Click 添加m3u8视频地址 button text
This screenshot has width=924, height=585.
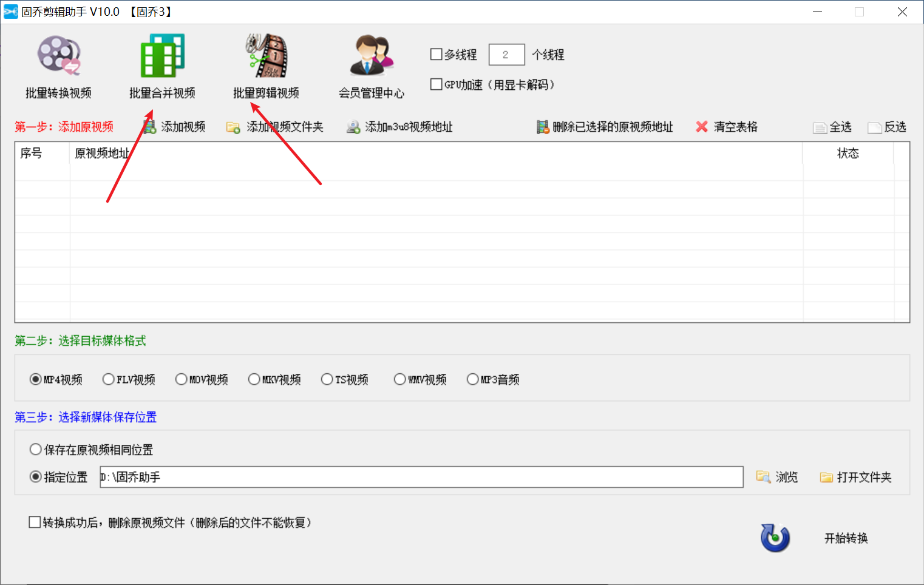click(x=409, y=127)
